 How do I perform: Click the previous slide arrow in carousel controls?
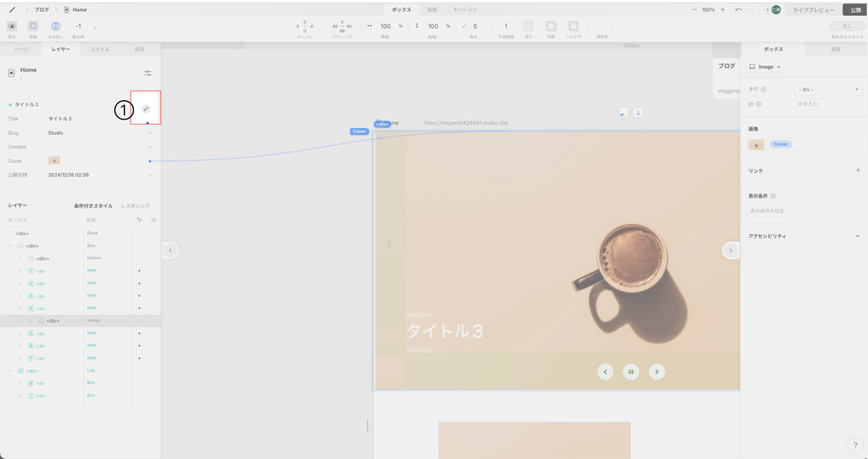pyautogui.click(x=604, y=371)
